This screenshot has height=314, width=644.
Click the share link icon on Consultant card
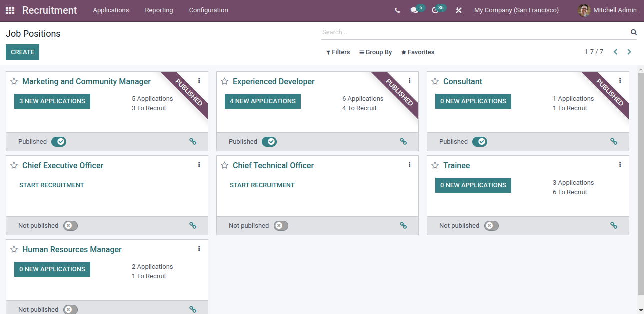(x=614, y=142)
